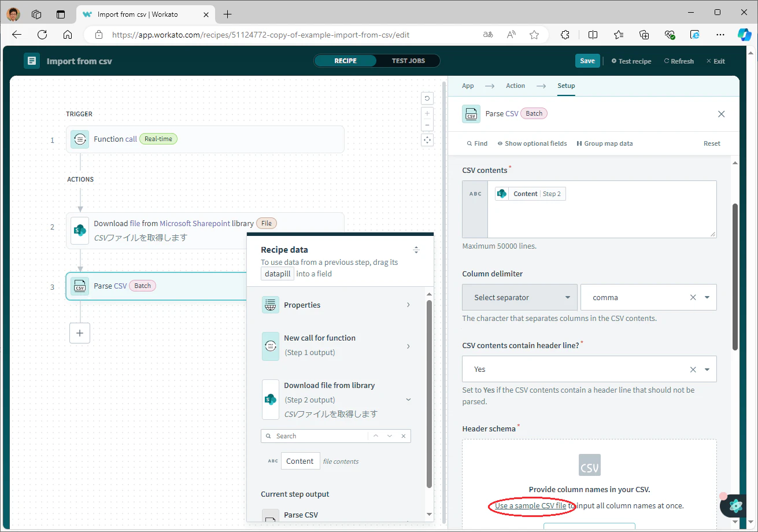Click the floating assistant icon bottom right
The height and width of the screenshot is (532, 758).
[x=736, y=505]
